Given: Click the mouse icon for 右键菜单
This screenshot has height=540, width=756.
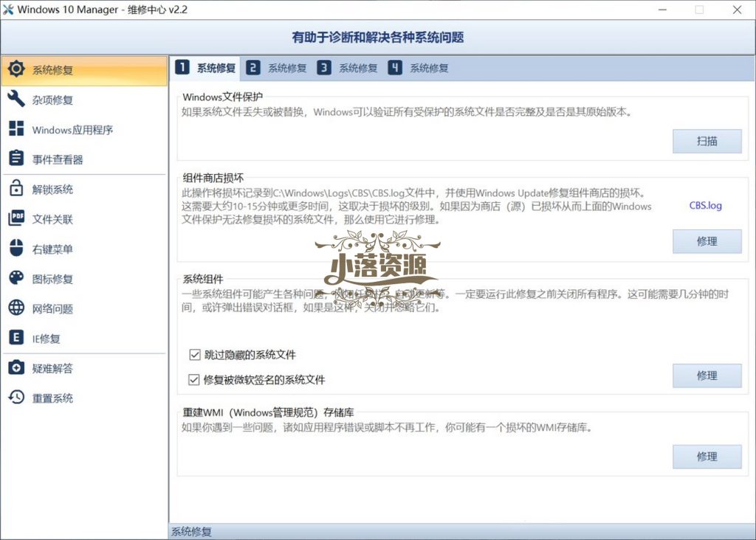Looking at the screenshot, I should point(16,248).
